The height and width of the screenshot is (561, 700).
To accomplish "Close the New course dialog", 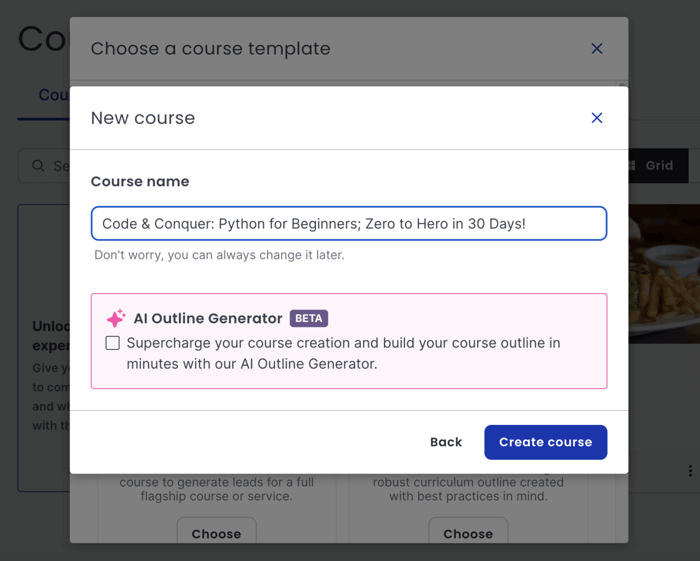I will [x=597, y=118].
